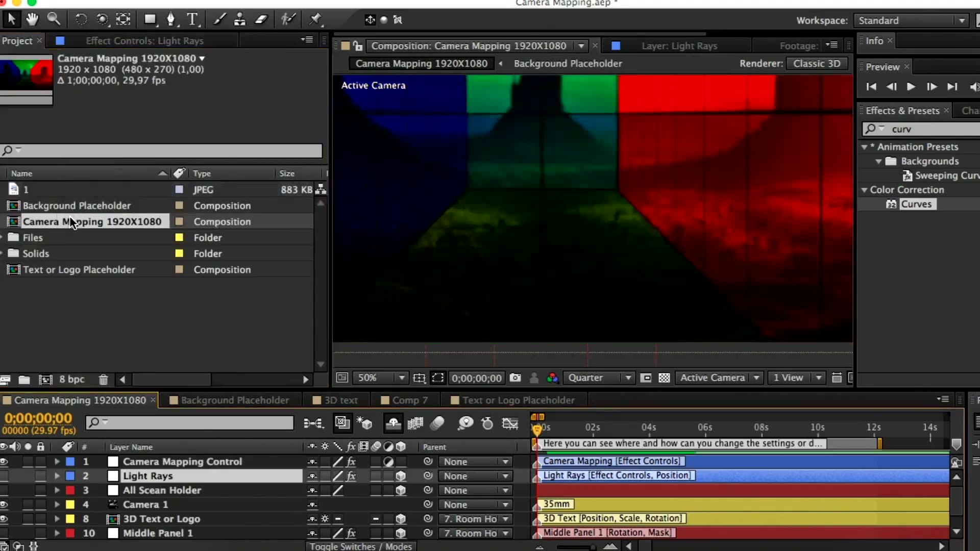Choose the Pen tool
The height and width of the screenshot is (551, 980).
point(171,19)
